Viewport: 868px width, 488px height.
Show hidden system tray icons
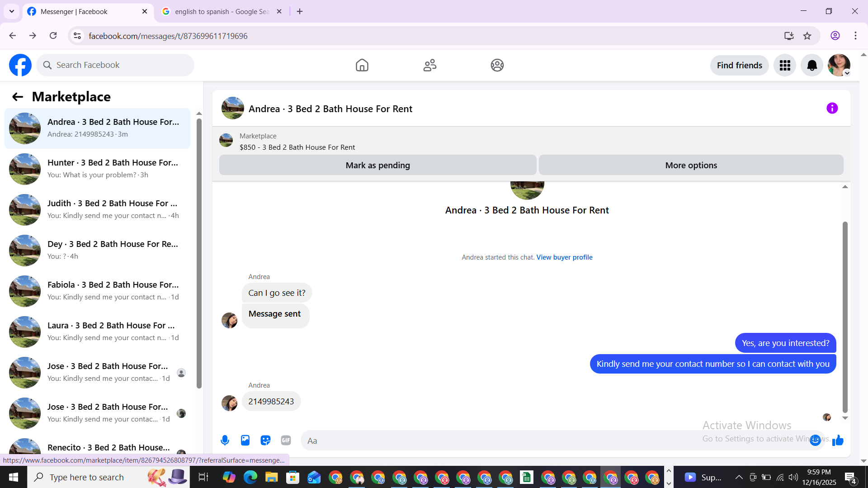tap(739, 477)
